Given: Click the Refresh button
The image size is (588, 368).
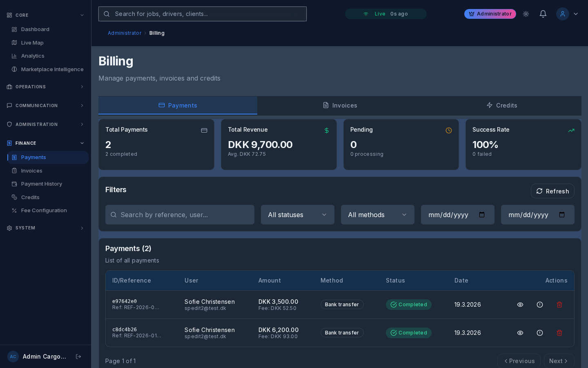Looking at the screenshot, I should [552, 191].
